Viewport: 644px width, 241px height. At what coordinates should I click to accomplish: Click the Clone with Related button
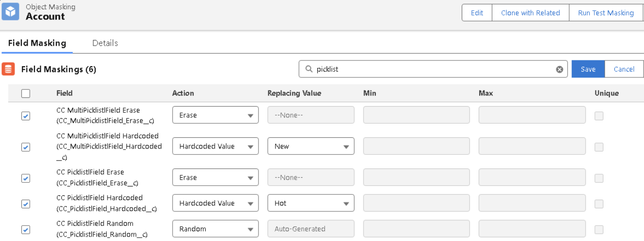click(x=530, y=13)
